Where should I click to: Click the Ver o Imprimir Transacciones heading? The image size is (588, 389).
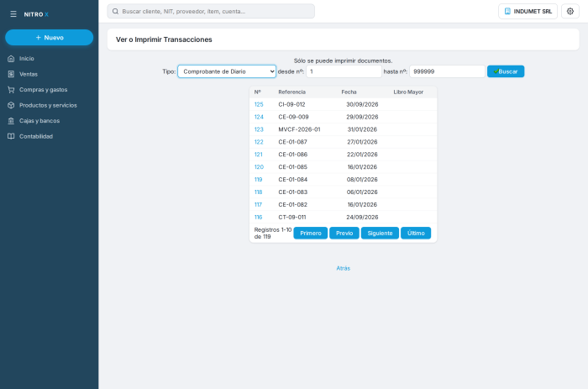click(x=164, y=39)
